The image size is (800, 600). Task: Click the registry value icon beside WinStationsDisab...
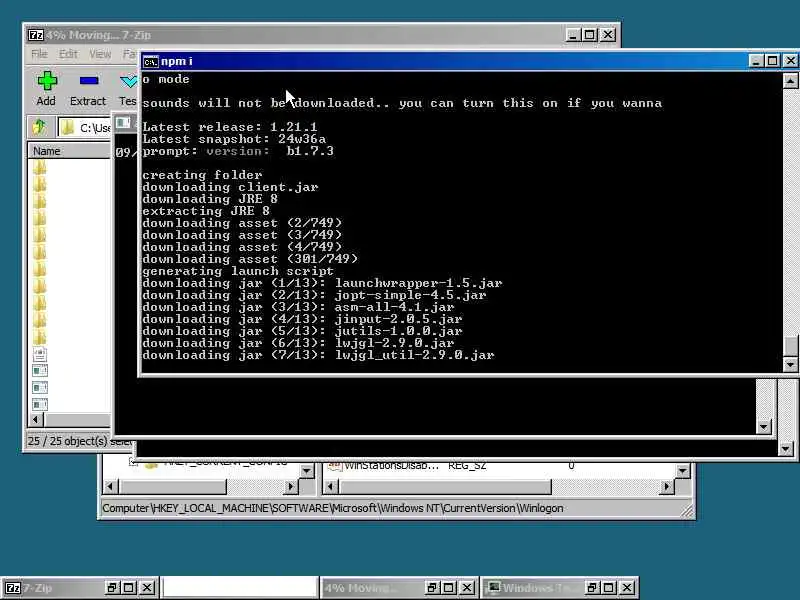coord(334,465)
